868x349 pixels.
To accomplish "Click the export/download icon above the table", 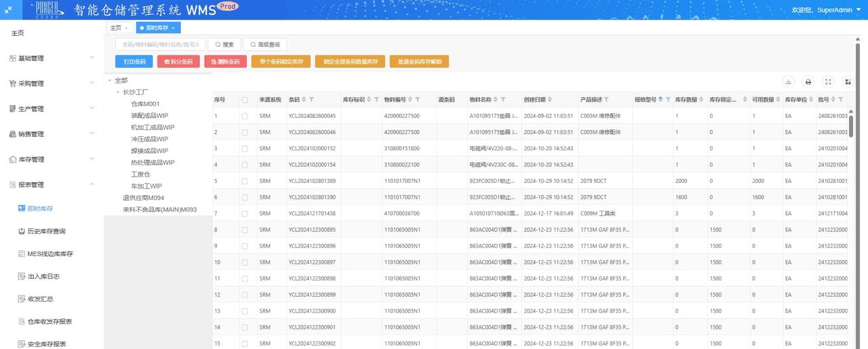I will click(789, 81).
